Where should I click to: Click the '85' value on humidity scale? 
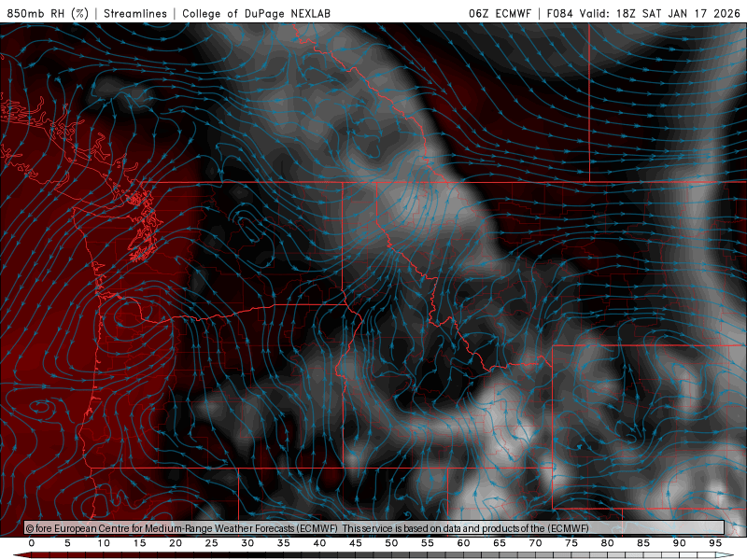(643, 543)
